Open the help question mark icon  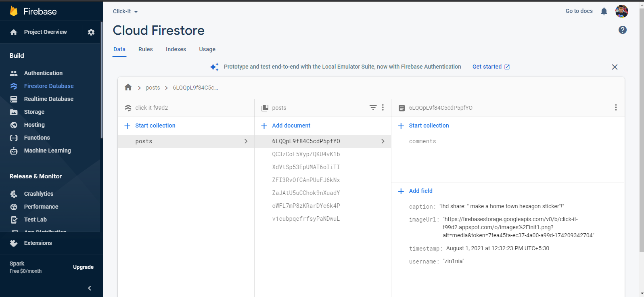pyautogui.click(x=623, y=30)
